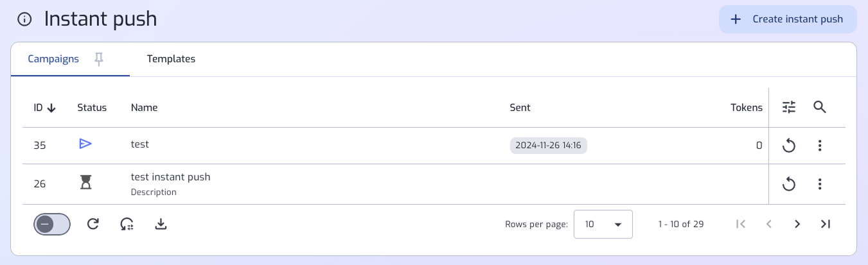This screenshot has height=265, width=868.
Task: Open the test instant push campaign row
Action: point(170,177)
